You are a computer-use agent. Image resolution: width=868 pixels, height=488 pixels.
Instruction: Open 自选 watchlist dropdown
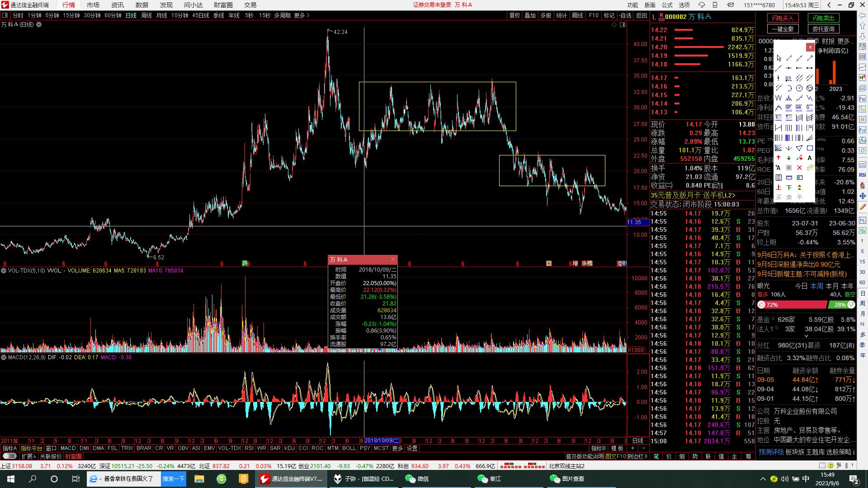click(x=625, y=15)
